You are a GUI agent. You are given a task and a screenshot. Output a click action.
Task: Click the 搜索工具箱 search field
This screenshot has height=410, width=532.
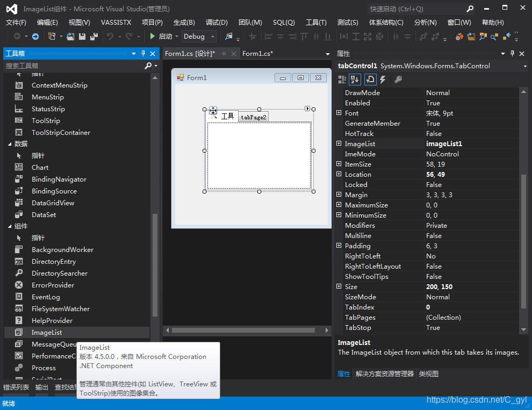[74, 66]
